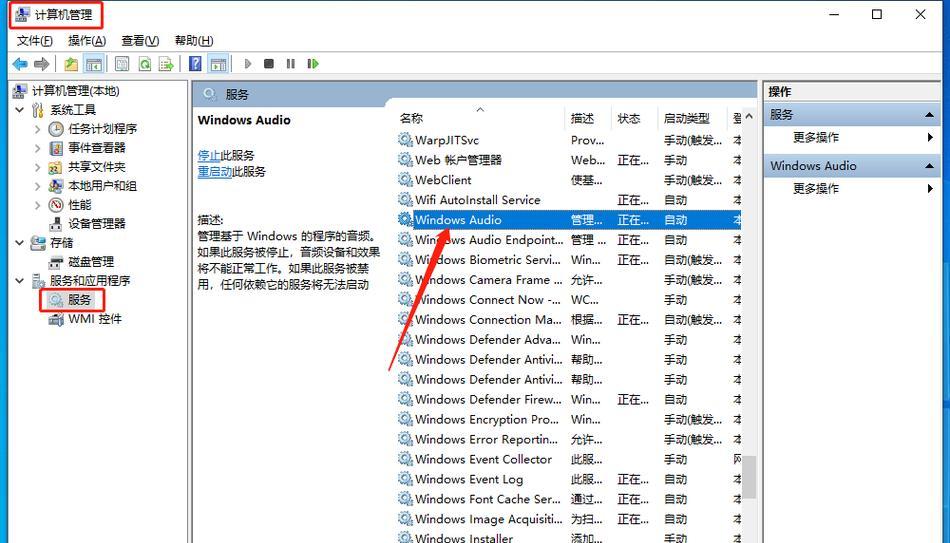Collapse the 存储 tree node
Viewport: 950px width, 543px height.
(19, 242)
